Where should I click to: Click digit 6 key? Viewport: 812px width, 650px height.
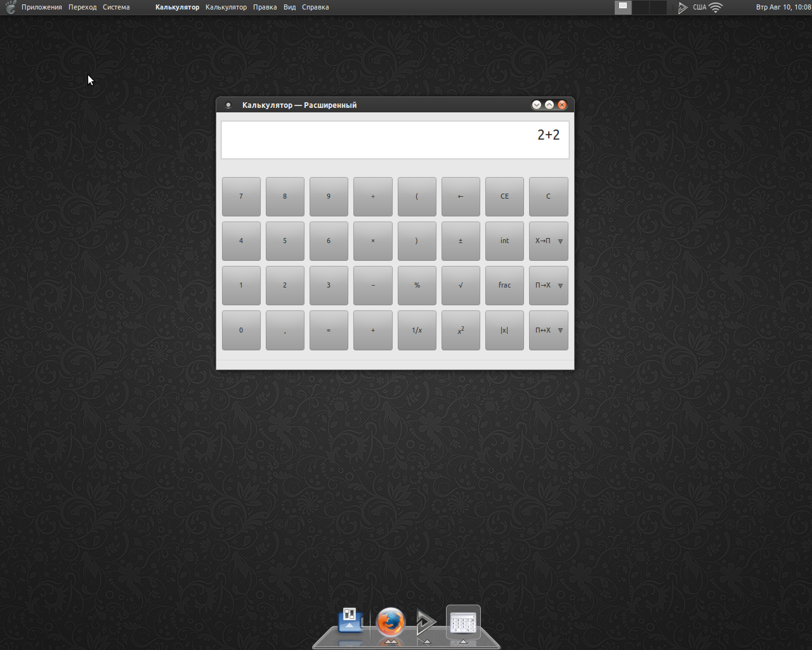(329, 241)
